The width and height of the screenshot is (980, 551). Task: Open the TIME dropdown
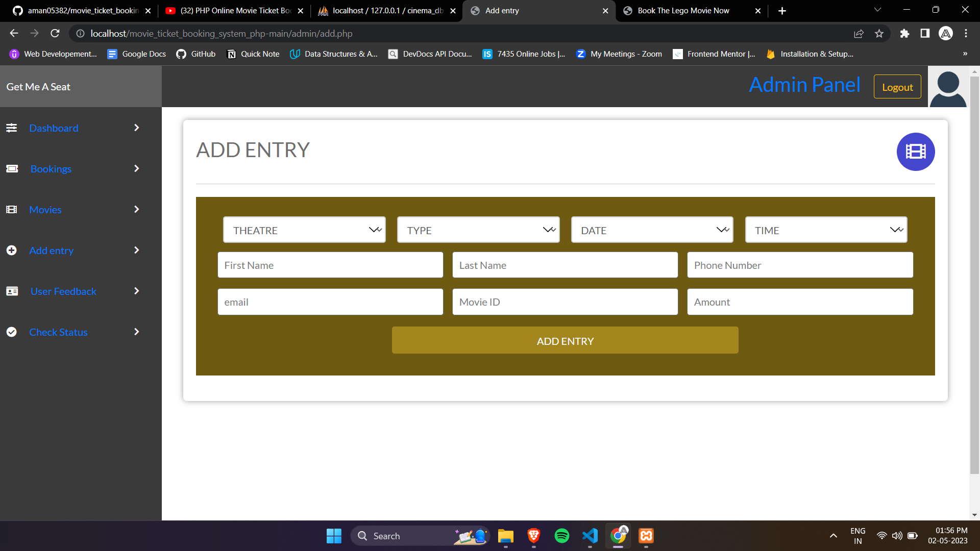[x=825, y=230]
